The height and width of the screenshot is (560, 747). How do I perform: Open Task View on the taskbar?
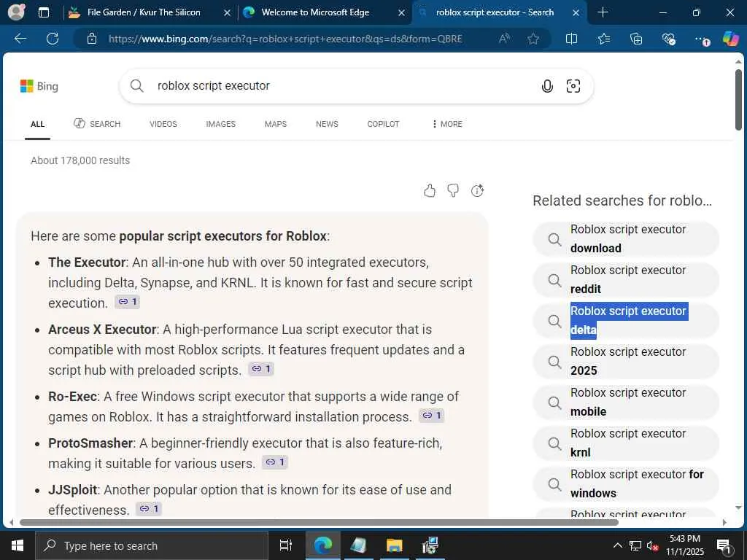point(286,545)
